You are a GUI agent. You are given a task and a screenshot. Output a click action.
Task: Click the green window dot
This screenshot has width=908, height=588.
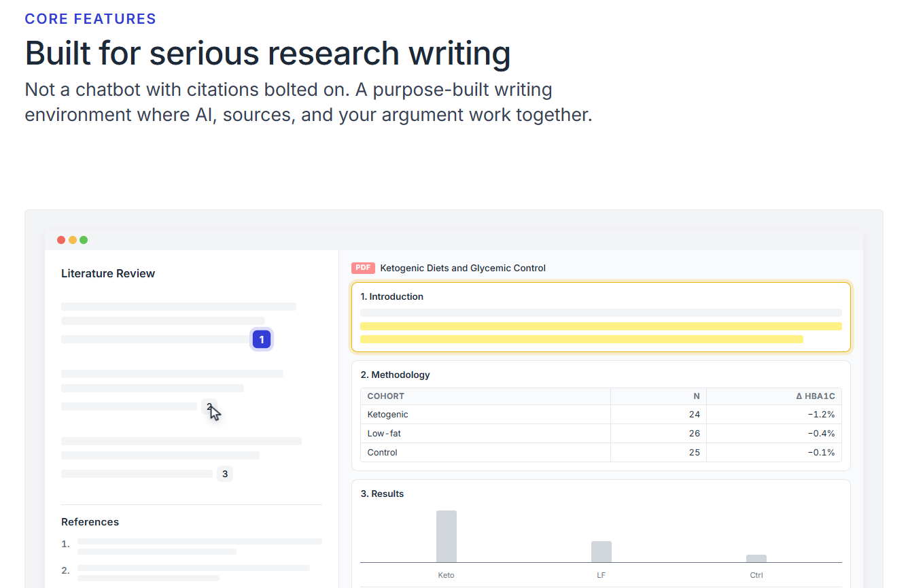84,240
